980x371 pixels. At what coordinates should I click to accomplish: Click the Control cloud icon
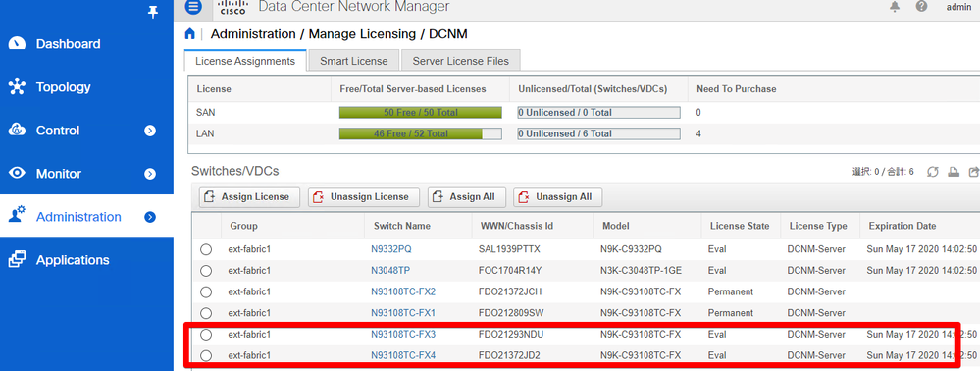(x=17, y=131)
